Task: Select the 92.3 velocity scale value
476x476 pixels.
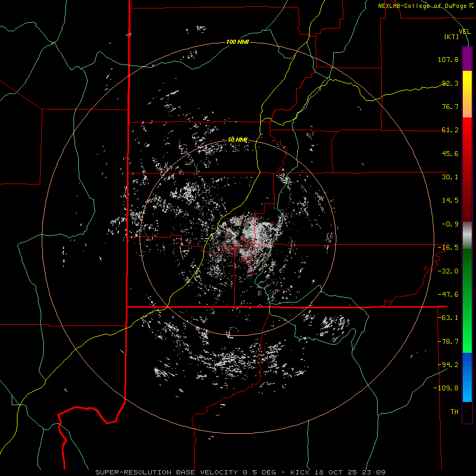Action: [450, 83]
